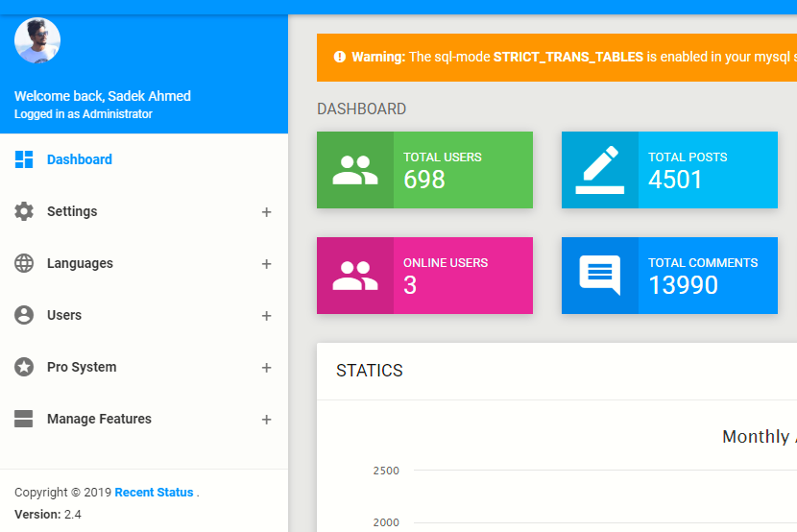Image resolution: width=797 pixels, height=532 pixels.
Task: Expand the Pro System plus sign
Action: (x=266, y=368)
